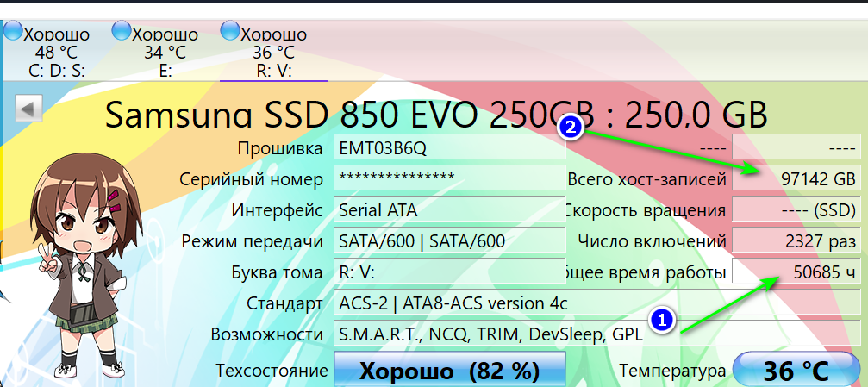Click the Режим передачи label
The height and width of the screenshot is (387, 868).
click(253, 241)
